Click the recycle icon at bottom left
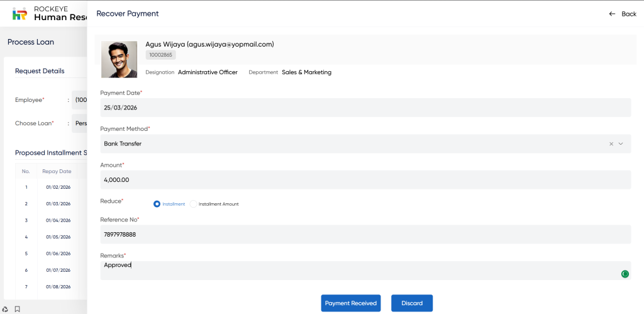The image size is (644, 314). (x=5, y=309)
